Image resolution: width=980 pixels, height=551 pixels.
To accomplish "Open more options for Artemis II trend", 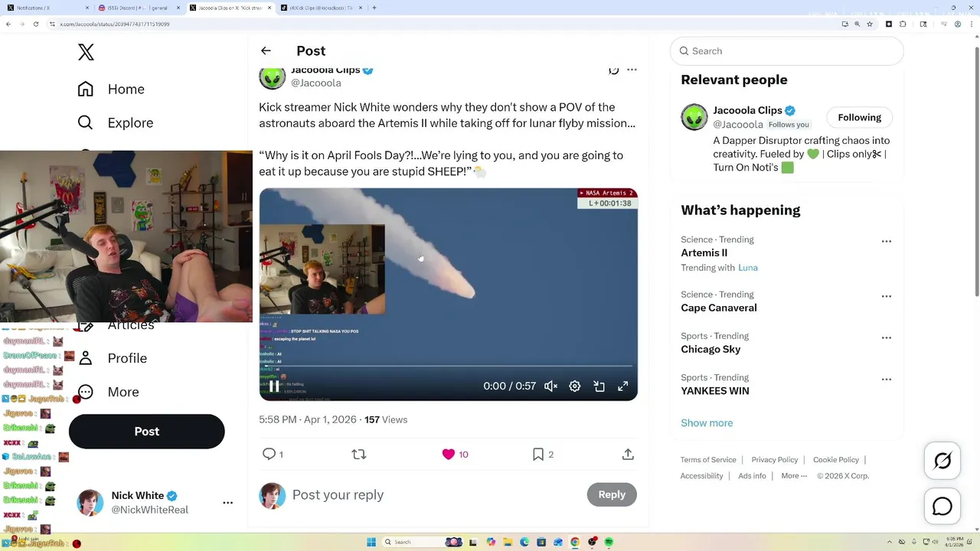I will tap(886, 241).
